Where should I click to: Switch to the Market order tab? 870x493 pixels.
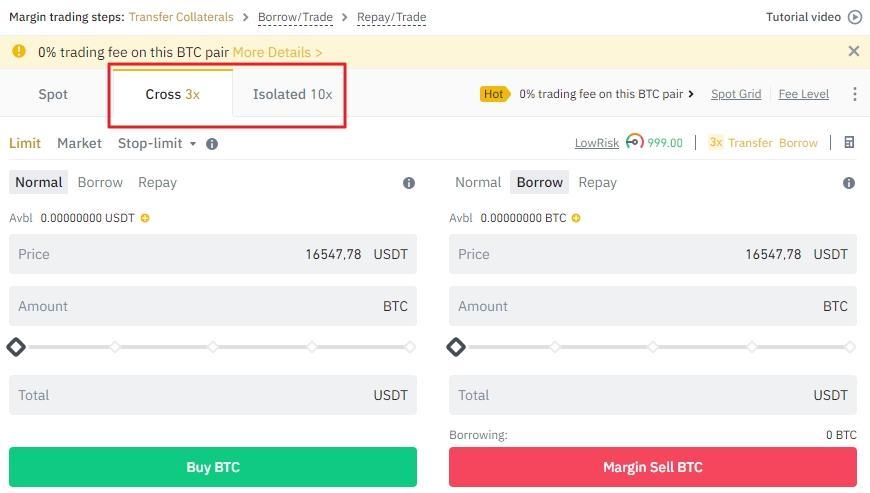pyautogui.click(x=79, y=143)
